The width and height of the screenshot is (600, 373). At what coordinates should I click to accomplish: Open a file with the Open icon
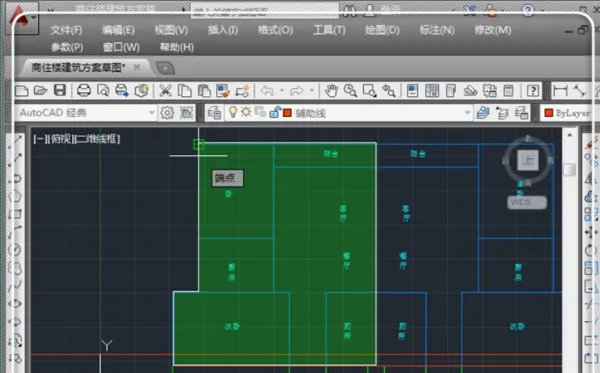[x=40, y=91]
